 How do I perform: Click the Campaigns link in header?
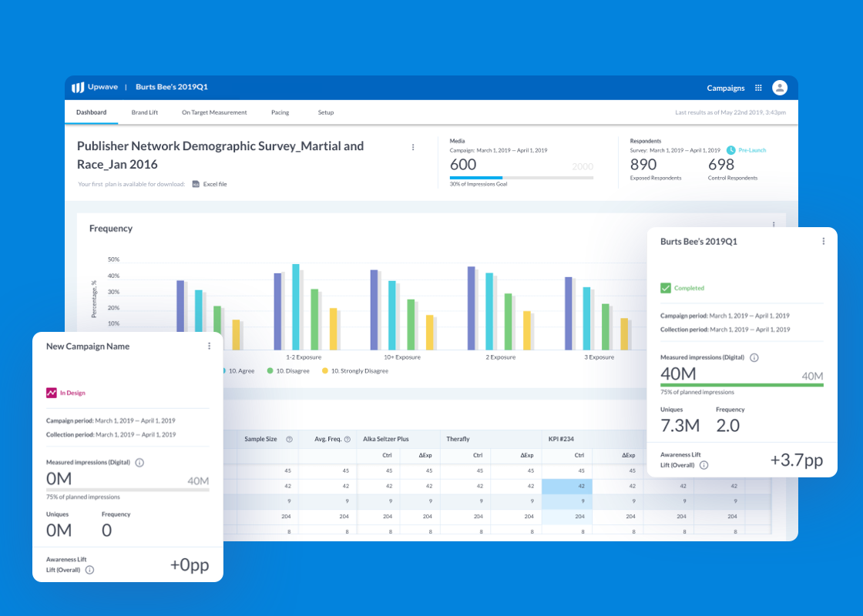click(x=725, y=88)
